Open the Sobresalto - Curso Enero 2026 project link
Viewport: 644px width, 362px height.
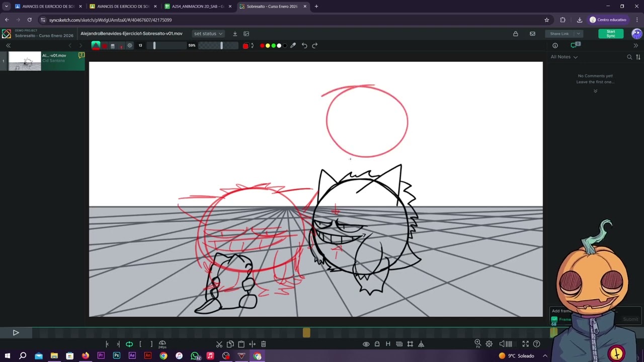point(44,36)
